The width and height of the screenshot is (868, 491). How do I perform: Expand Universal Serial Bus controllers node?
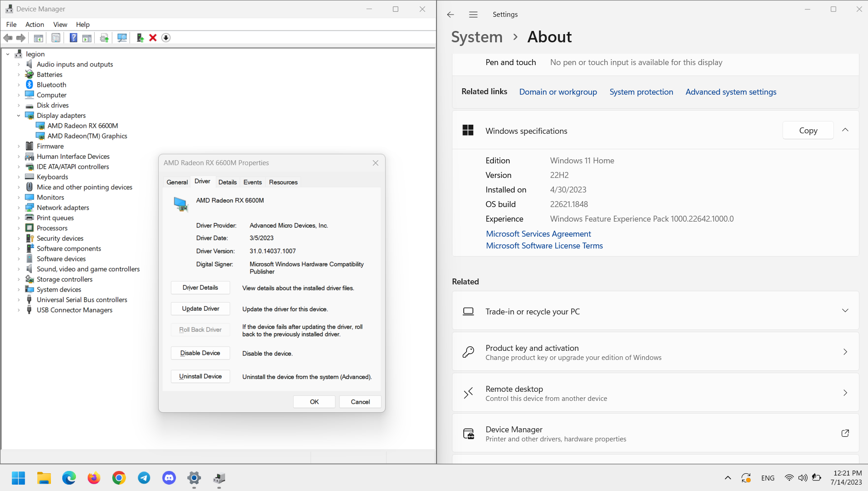coord(19,300)
